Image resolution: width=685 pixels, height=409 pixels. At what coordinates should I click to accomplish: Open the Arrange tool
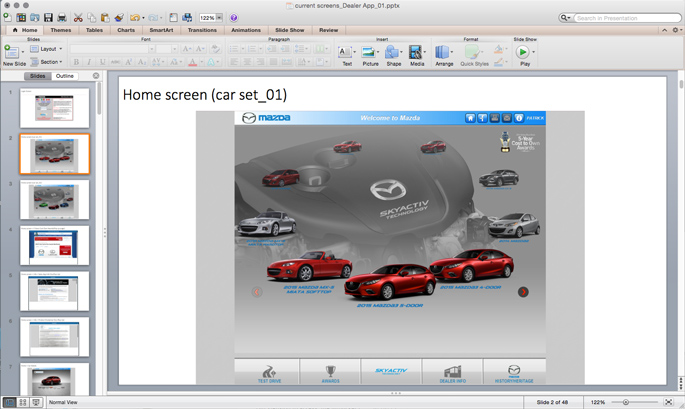pos(444,55)
